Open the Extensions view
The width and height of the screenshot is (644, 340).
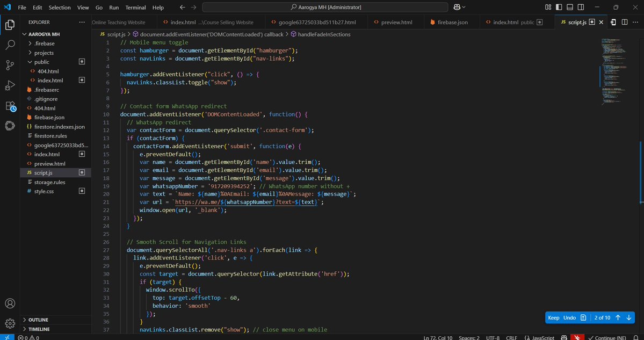(10, 105)
